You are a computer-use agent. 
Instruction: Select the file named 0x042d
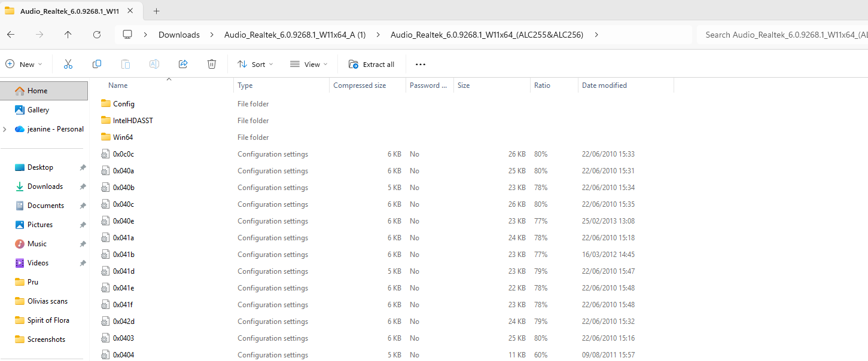pos(123,322)
